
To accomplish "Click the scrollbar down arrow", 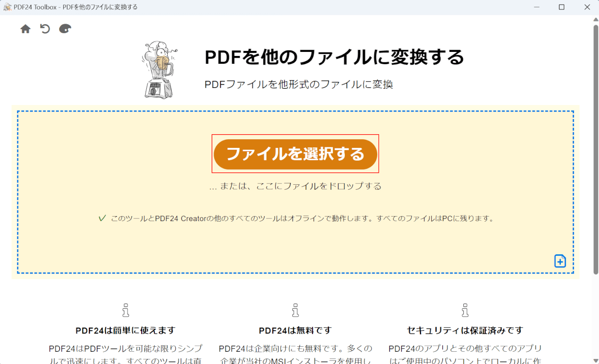I will coord(595,360).
